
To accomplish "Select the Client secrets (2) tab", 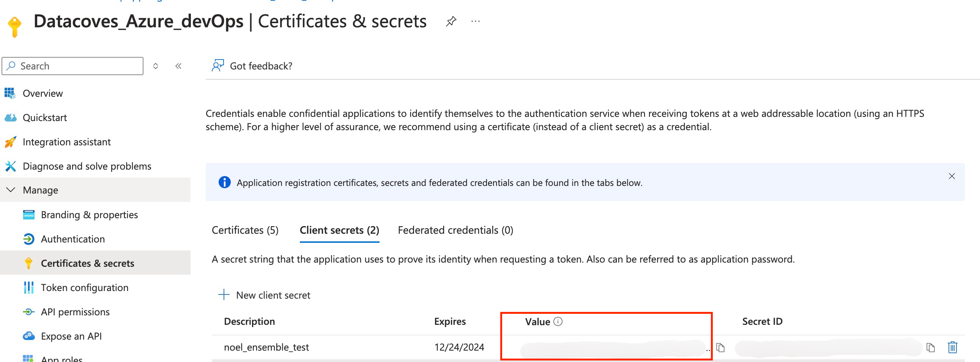I will (339, 230).
